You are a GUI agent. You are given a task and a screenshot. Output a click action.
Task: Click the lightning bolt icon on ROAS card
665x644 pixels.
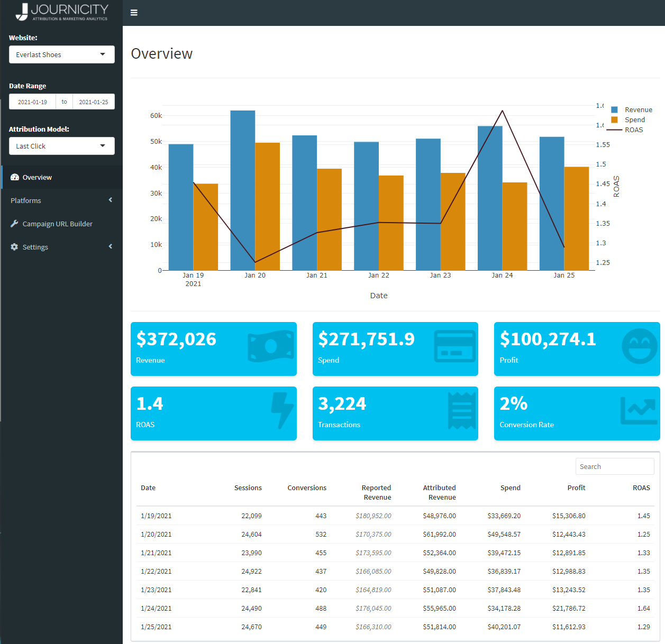282,410
